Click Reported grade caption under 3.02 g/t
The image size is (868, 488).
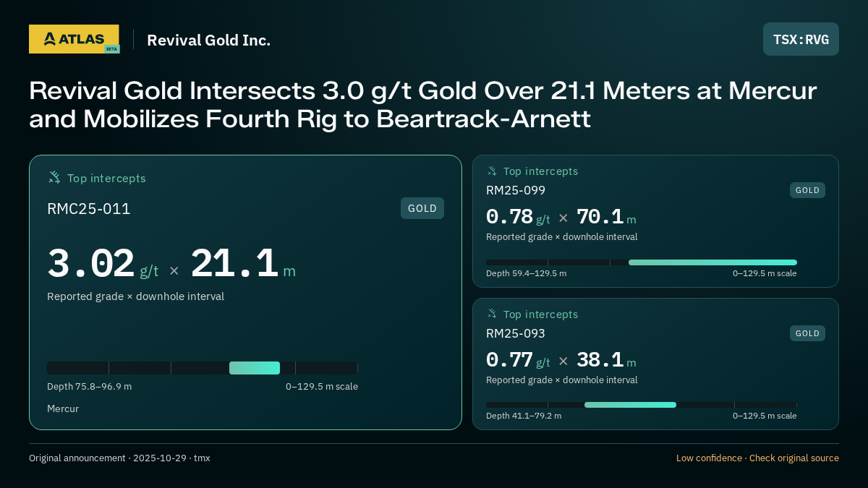click(x=135, y=296)
